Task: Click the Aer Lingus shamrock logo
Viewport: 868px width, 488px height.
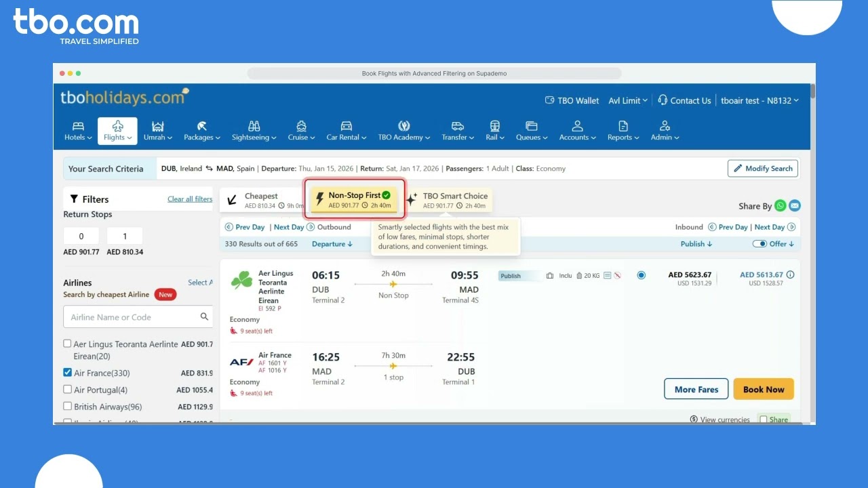Action: (x=241, y=281)
